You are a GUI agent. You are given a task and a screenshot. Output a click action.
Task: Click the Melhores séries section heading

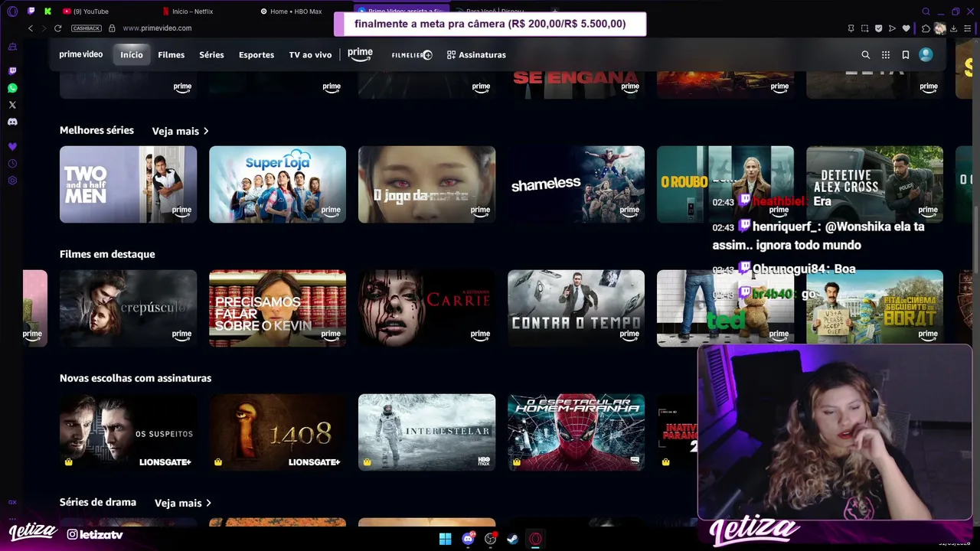point(96,131)
